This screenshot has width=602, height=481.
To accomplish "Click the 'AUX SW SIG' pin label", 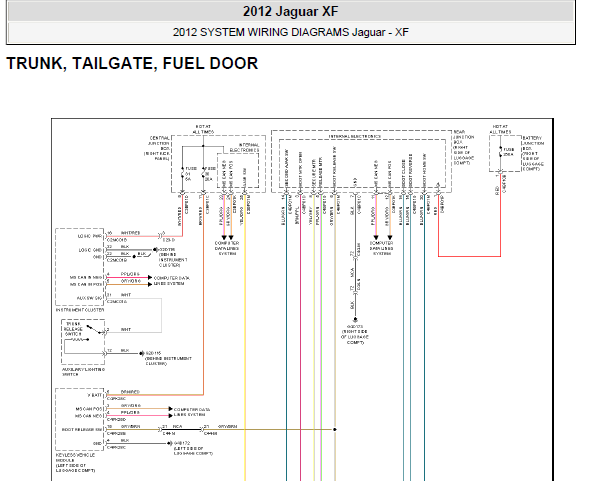I will [90, 298].
